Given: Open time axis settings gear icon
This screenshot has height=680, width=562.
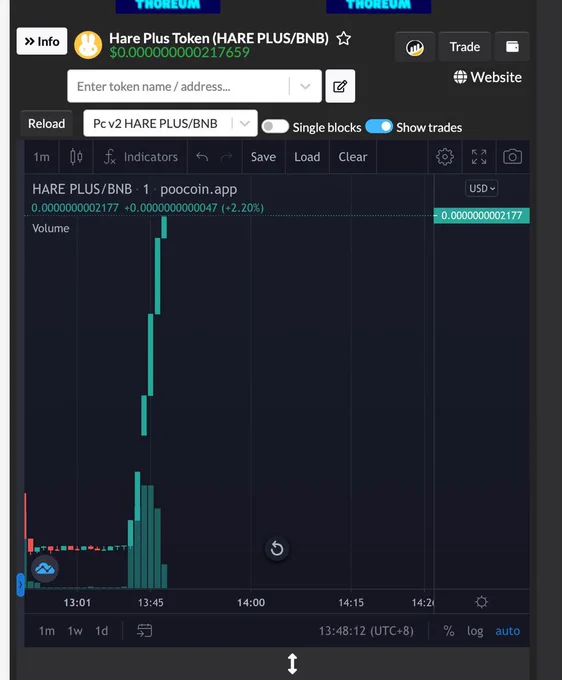Looking at the screenshot, I should pos(481,602).
